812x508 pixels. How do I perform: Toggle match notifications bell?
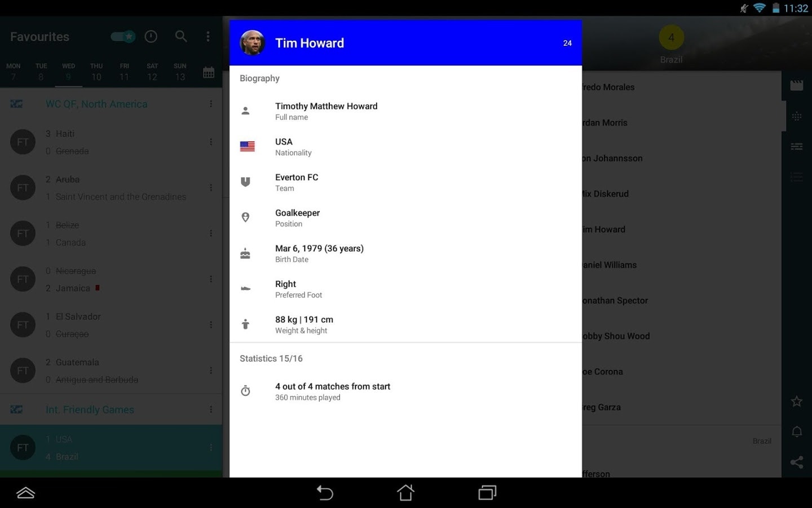(x=797, y=432)
